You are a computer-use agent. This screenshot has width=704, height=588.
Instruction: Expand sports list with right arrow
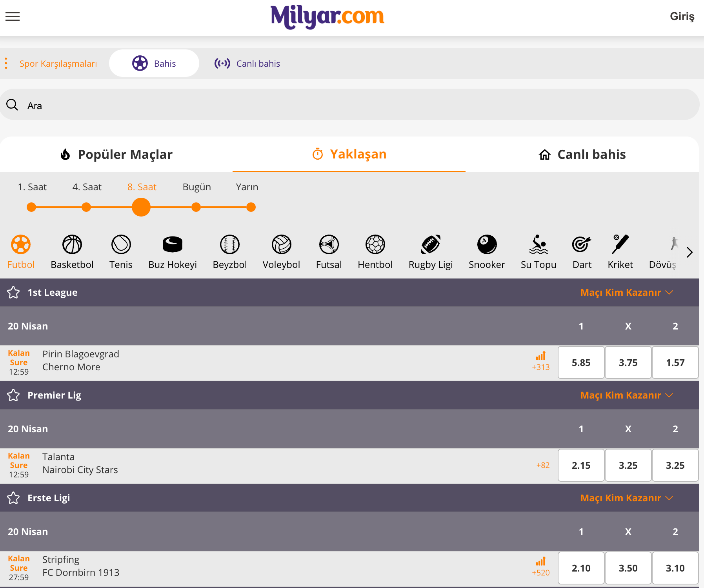coord(689,252)
